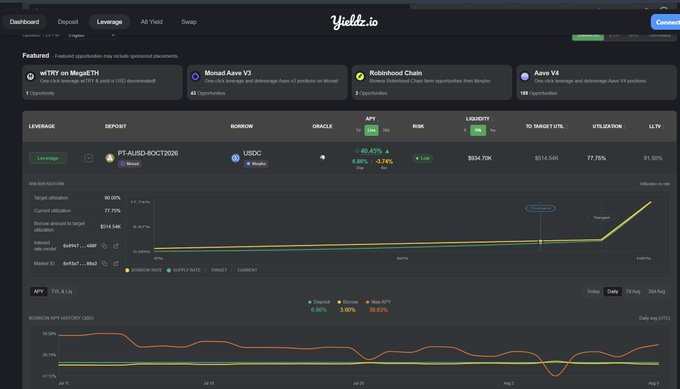Open the Aave V4 featured card
The width and height of the screenshot is (680, 389).
point(596,82)
